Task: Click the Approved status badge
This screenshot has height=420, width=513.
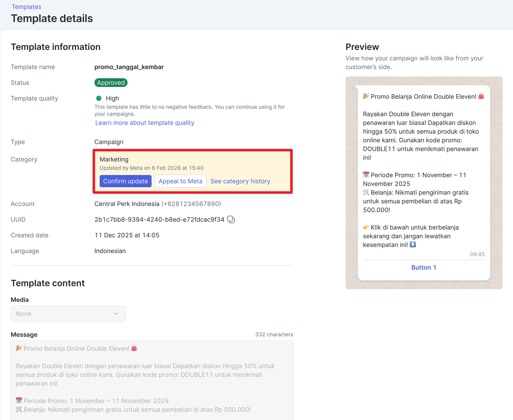Action: (x=111, y=83)
